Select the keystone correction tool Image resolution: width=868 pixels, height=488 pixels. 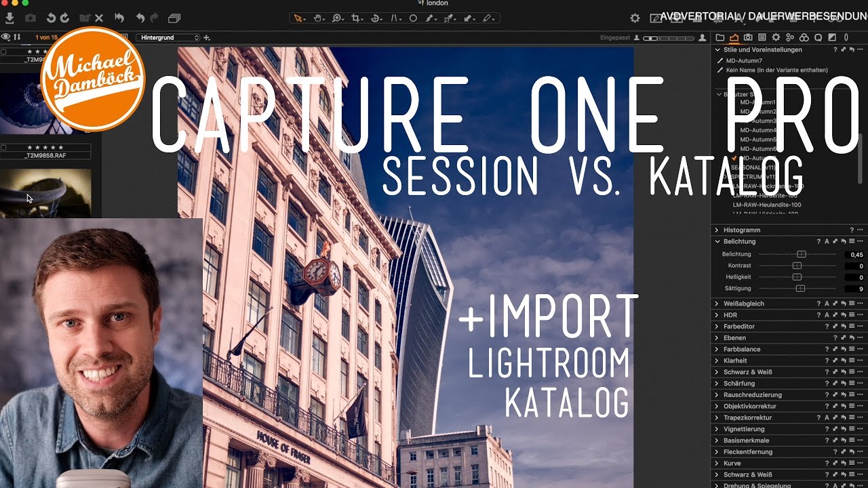pyautogui.click(x=395, y=18)
